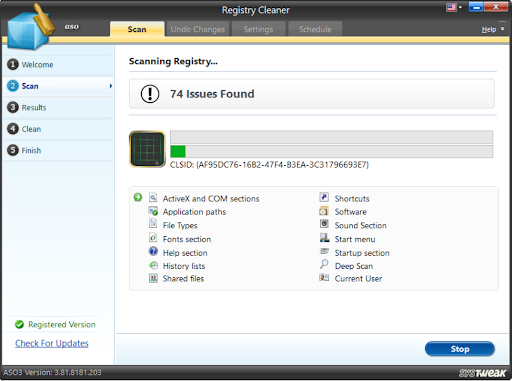The height and width of the screenshot is (381, 512).
Task: Click the Scanning Registry heading
Action: pyautogui.click(x=173, y=61)
